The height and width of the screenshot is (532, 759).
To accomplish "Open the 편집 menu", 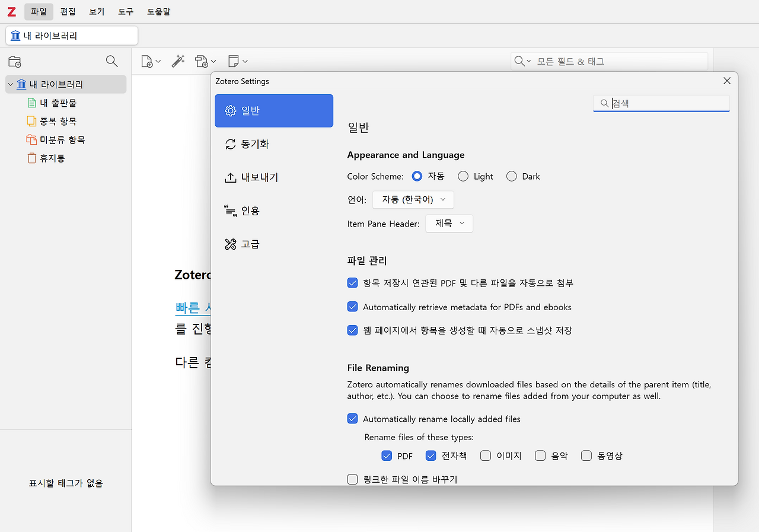I will [68, 11].
